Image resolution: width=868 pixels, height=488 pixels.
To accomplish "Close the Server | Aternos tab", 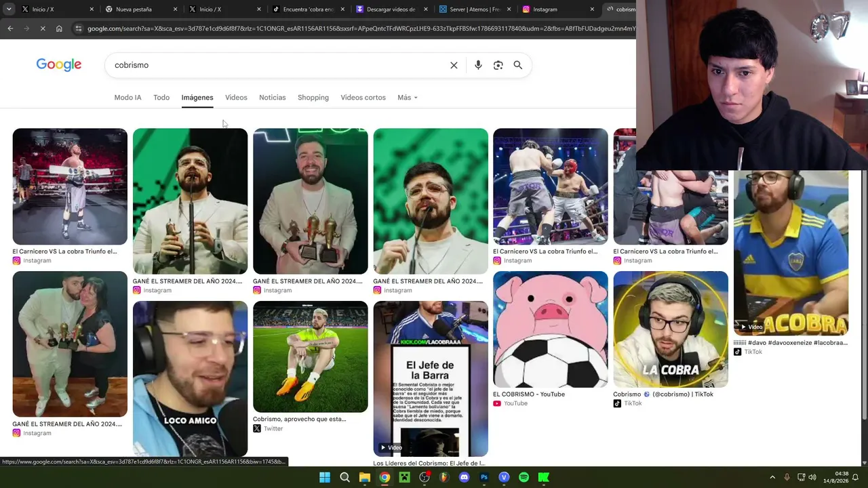I will point(509,9).
